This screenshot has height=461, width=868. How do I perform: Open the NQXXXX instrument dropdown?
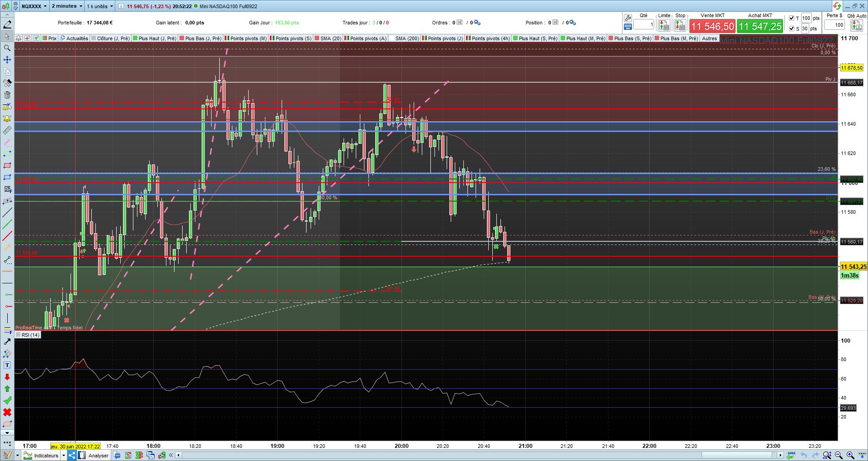point(34,6)
